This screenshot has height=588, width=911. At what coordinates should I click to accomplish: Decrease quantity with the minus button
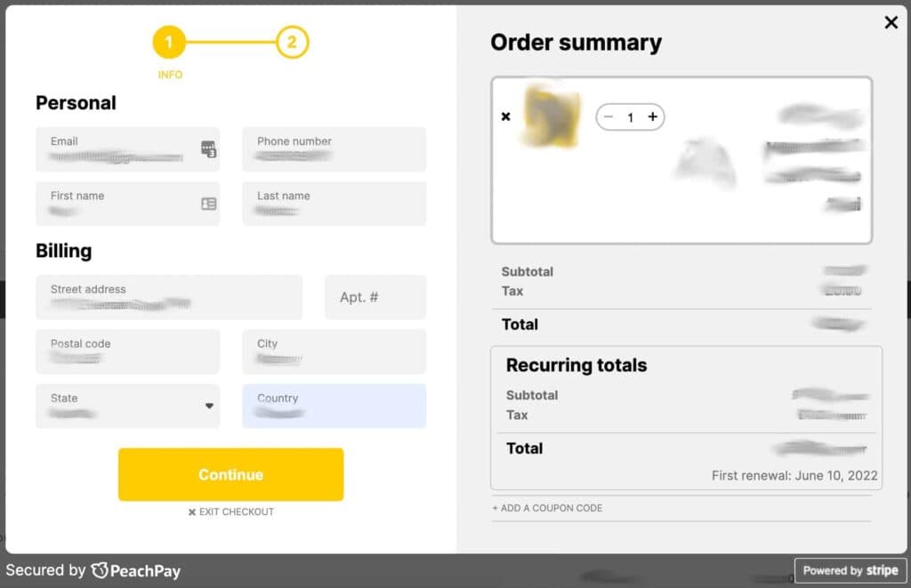609,117
